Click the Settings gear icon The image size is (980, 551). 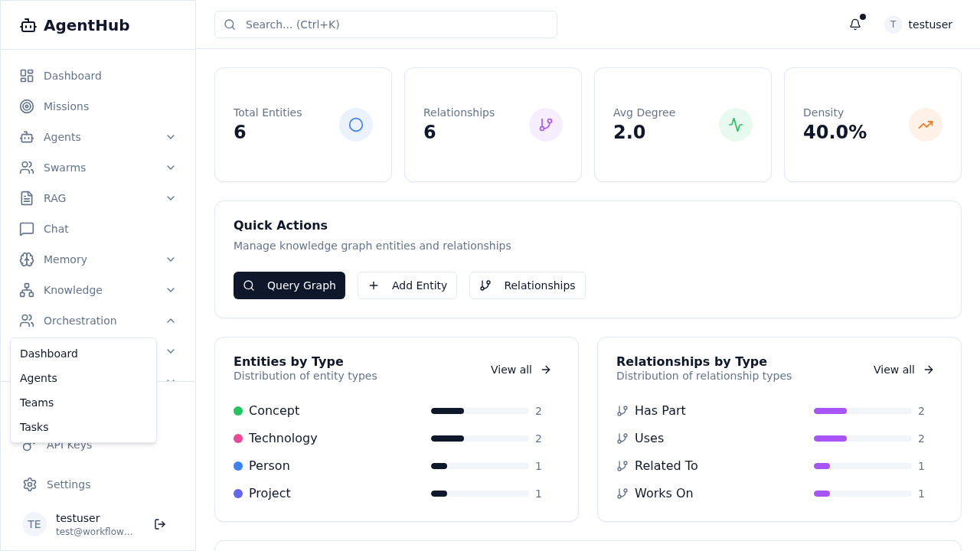(29, 484)
